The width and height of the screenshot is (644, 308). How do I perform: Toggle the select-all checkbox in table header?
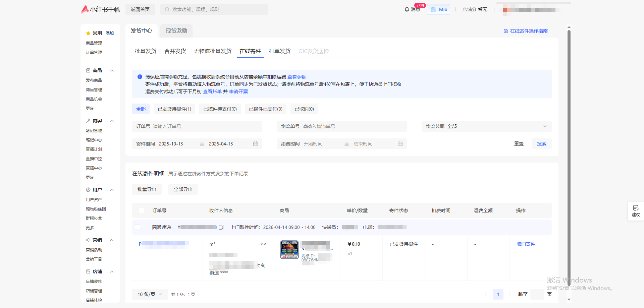pos(142,210)
